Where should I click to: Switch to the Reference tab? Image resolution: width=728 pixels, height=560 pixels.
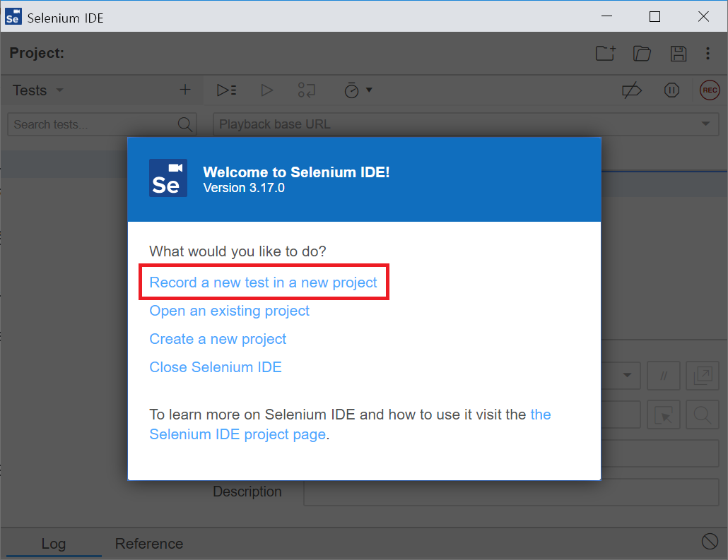point(149,544)
